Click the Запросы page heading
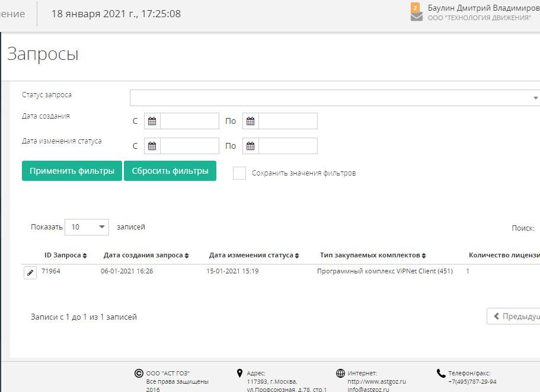 point(43,54)
